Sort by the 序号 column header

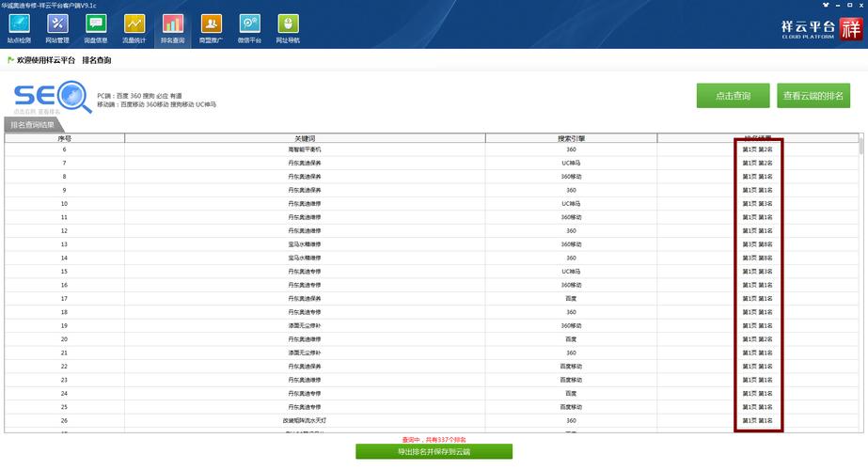65,138
